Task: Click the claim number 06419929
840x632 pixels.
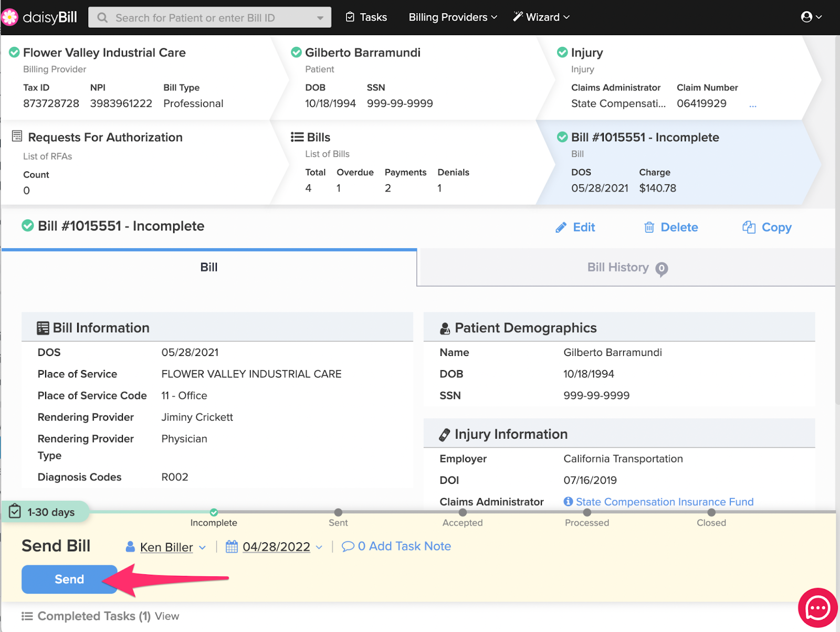Action: [x=701, y=103]
